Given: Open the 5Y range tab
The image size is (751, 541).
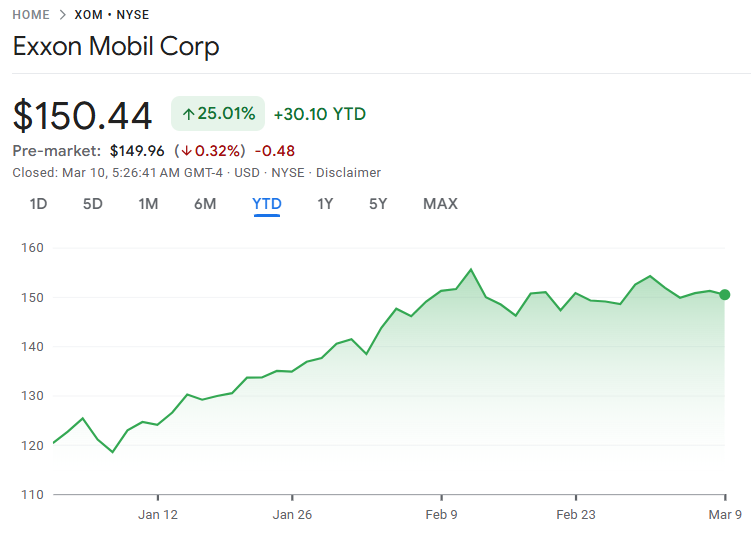Looking at the screenshot, I should pyautogui.click(x=378, y=204).
